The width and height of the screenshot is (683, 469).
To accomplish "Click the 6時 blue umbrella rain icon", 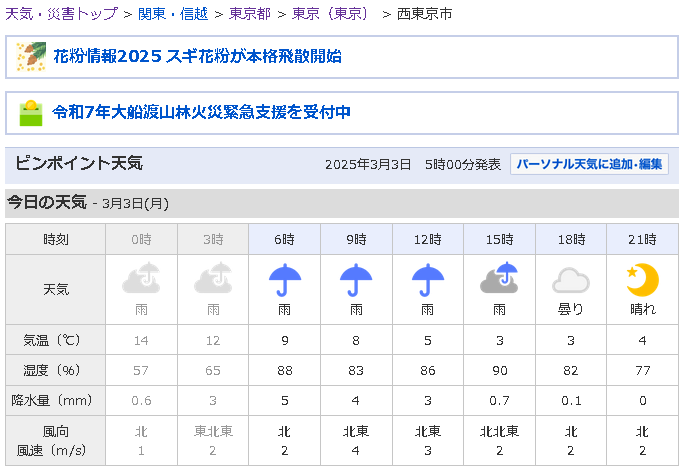I will (x=285, y=279).
